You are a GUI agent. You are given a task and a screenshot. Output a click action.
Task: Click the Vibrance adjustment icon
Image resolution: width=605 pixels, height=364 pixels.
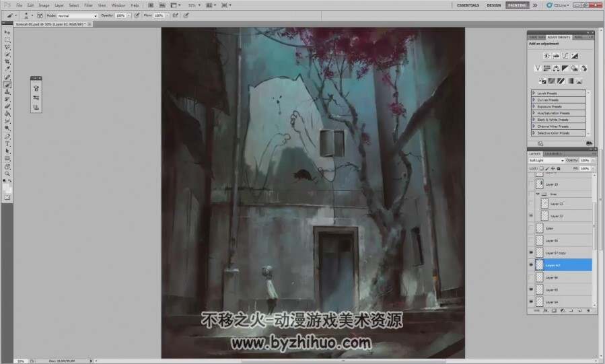click(x=538, y=68)
